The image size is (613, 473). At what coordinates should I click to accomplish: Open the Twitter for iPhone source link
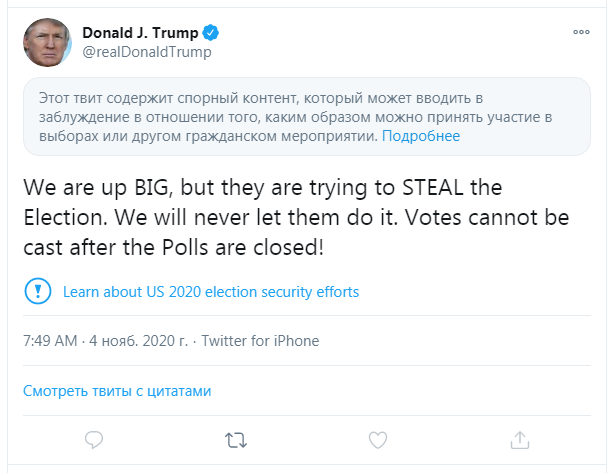coord(260,341)
